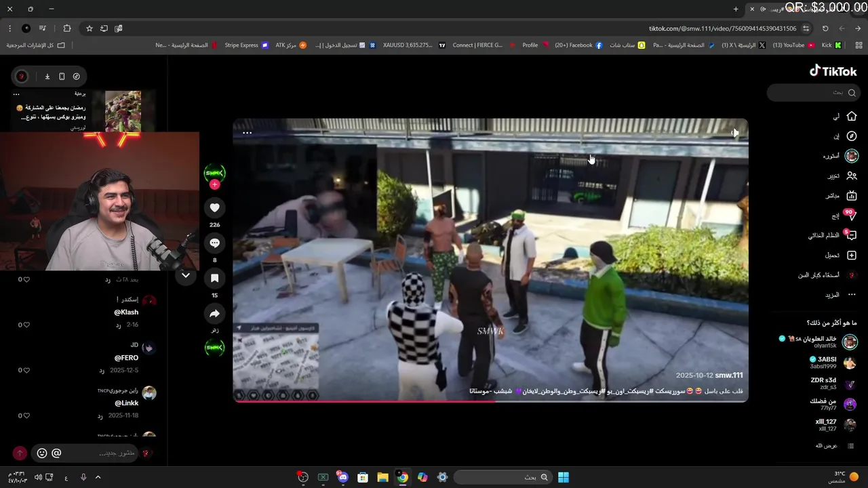Click the @Klash mention comment
Screen dimensions: 868x488
click(126, 312)
